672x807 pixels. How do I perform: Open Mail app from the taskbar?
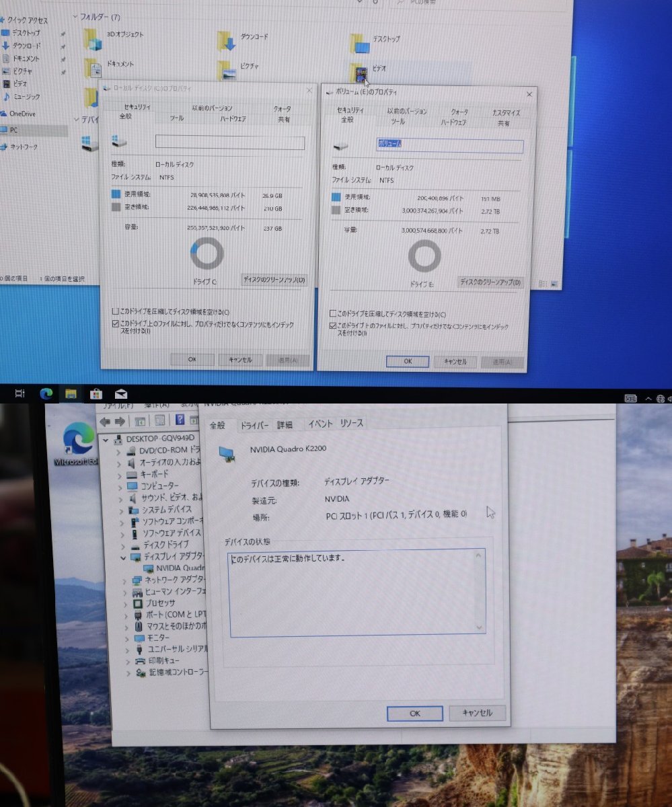[x=121, y=394]
